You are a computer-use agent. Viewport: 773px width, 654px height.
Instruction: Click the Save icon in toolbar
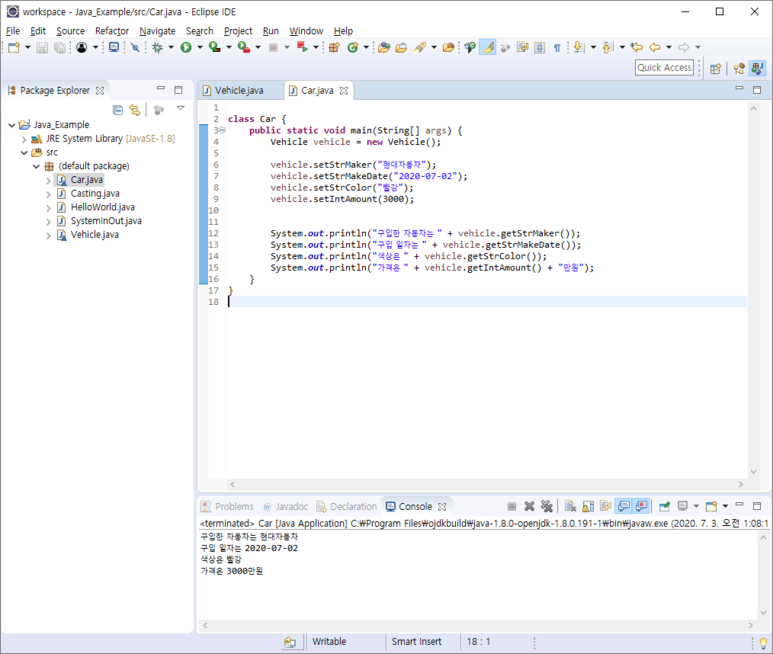[x=42, y=47]
